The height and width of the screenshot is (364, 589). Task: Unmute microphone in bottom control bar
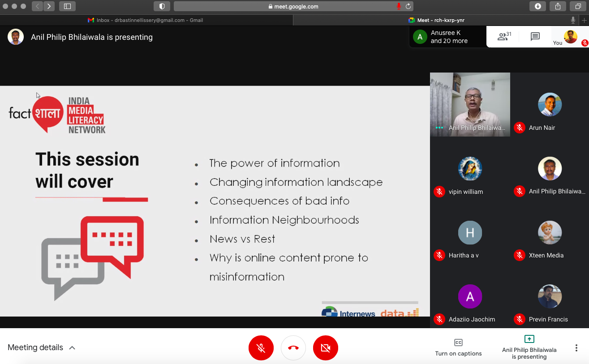(x=261, y=348)
